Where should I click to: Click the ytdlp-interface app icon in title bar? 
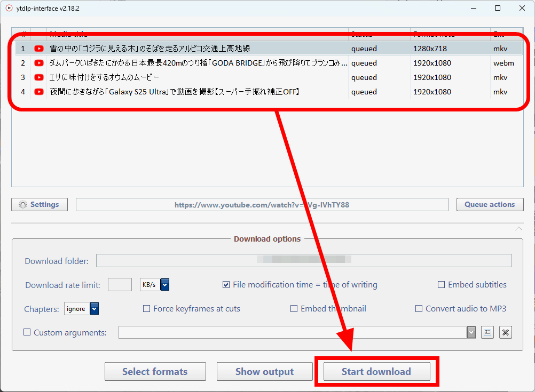click(9, 9)
